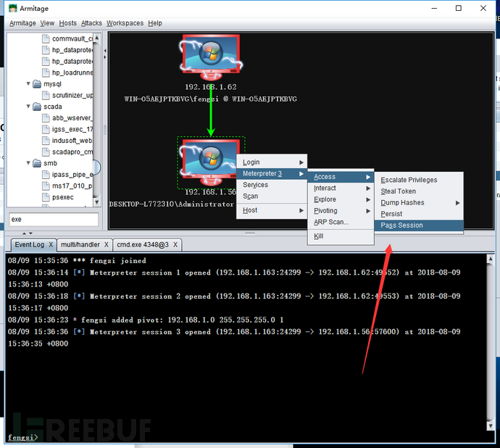This screenshot has height=448, width=500.
Task: Click the commvault module file icon
Action: 46,38
